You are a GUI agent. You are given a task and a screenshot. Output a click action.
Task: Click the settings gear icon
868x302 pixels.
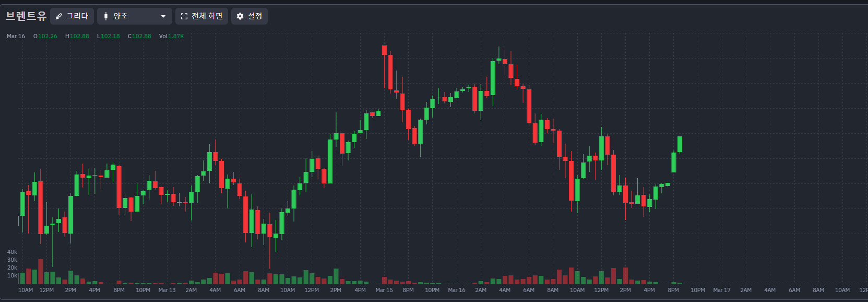(x=240, y=16)
